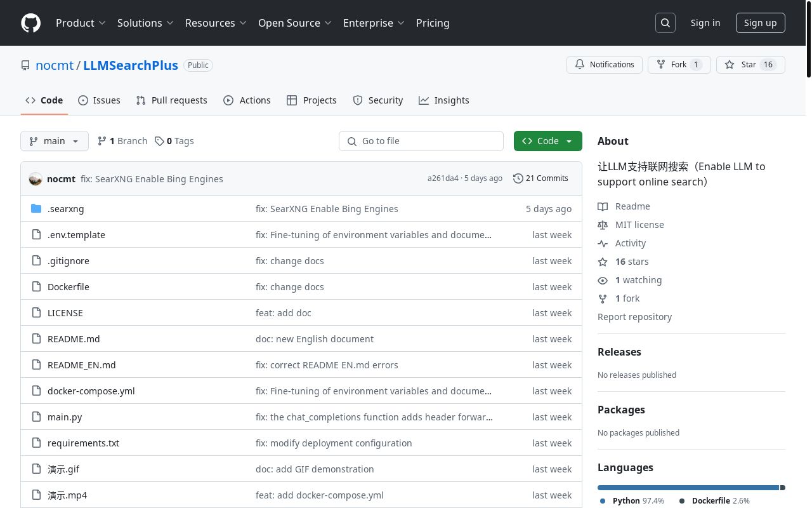This screenshot has width=812, height=508.
Task: Expand the Product menu
Action: [81, 23]
